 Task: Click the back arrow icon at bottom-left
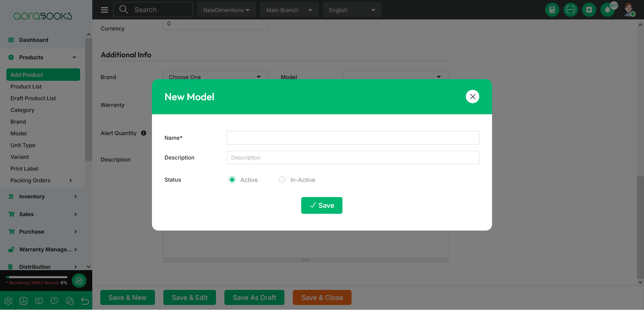point(85,301)
